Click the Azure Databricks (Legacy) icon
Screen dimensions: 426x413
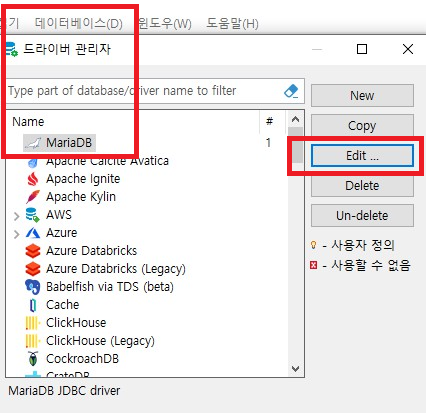(33, 269)
